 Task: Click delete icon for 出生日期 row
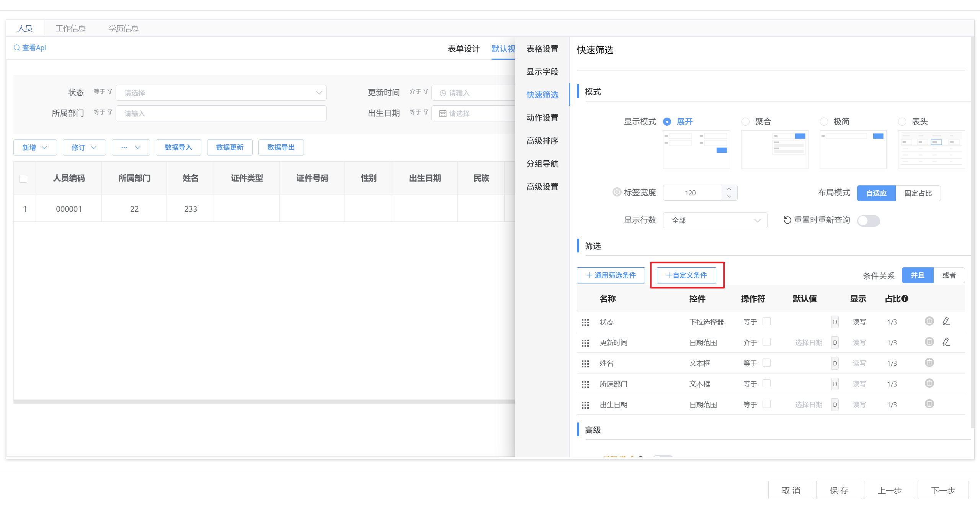click(929, 404)
